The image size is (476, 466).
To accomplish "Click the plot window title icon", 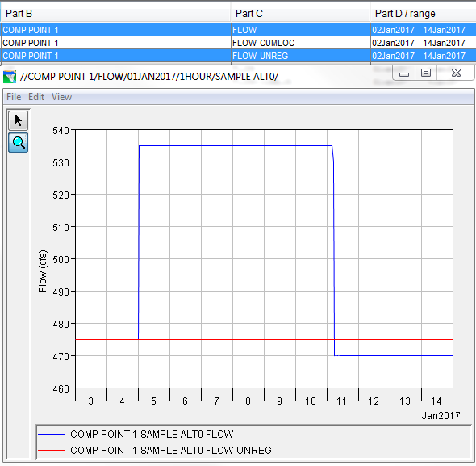I will [x=10, y=77].
